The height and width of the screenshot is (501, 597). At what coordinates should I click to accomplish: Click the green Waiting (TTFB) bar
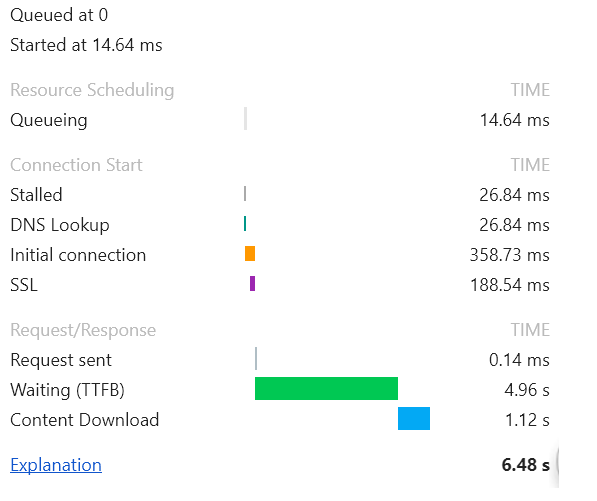point(326,388)
